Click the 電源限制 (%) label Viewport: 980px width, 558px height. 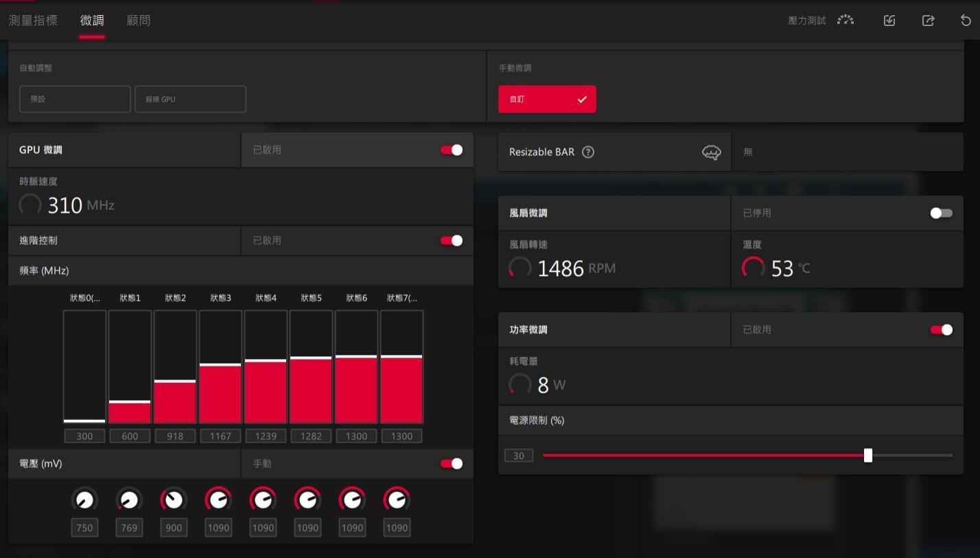(537, 420)
